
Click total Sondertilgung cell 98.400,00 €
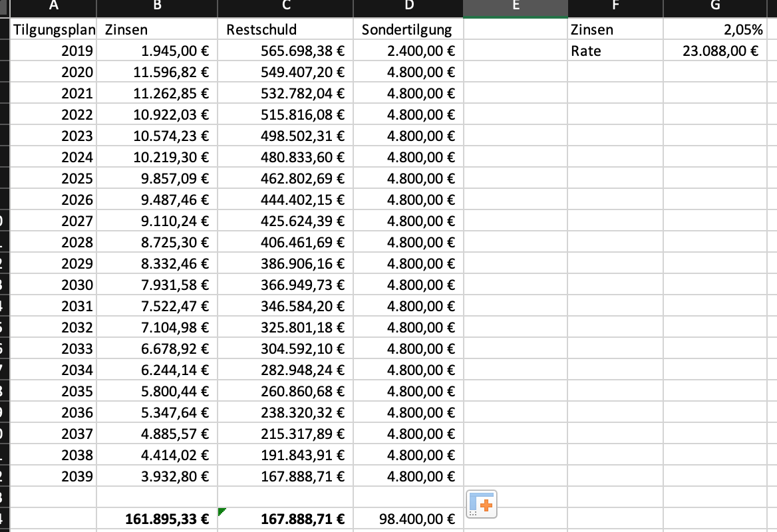pos(408,519)
